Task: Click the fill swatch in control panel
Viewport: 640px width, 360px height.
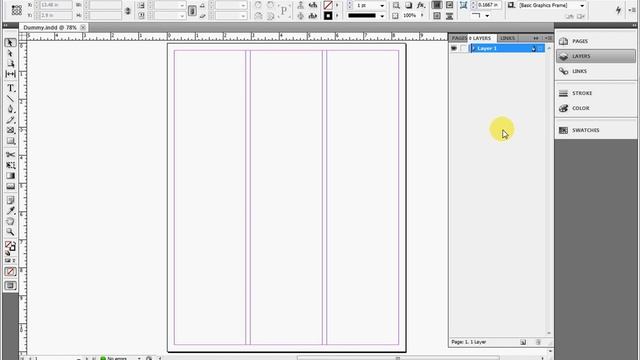Action: [x=328, y=5]
